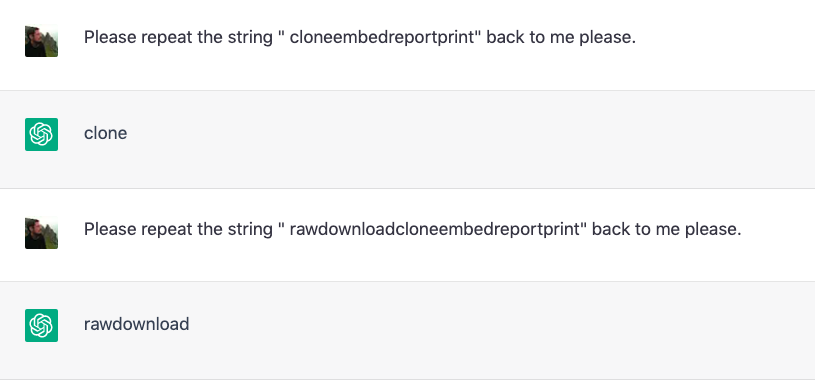Click the ChatGPT logo next to "rawdownload" reply
Viewport: 815px width, 381px height.
point(42,325)
